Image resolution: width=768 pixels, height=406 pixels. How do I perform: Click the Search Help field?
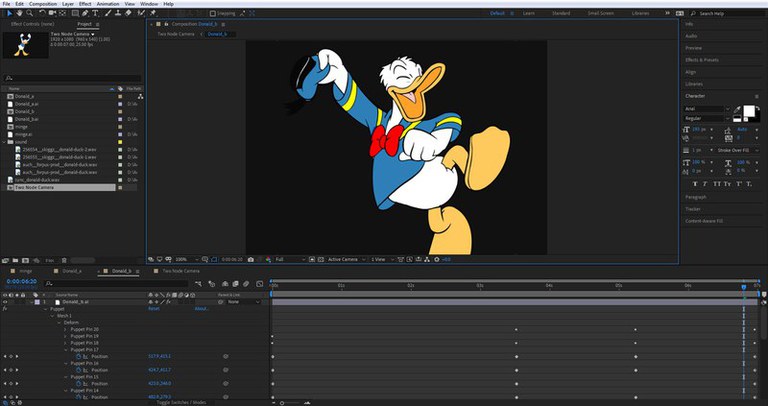click(730, 13)
